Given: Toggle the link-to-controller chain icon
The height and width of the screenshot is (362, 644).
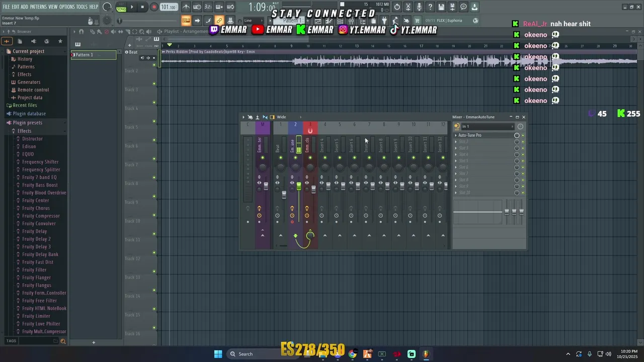Looking at the screenshot, I should click(x=219, y=21).
